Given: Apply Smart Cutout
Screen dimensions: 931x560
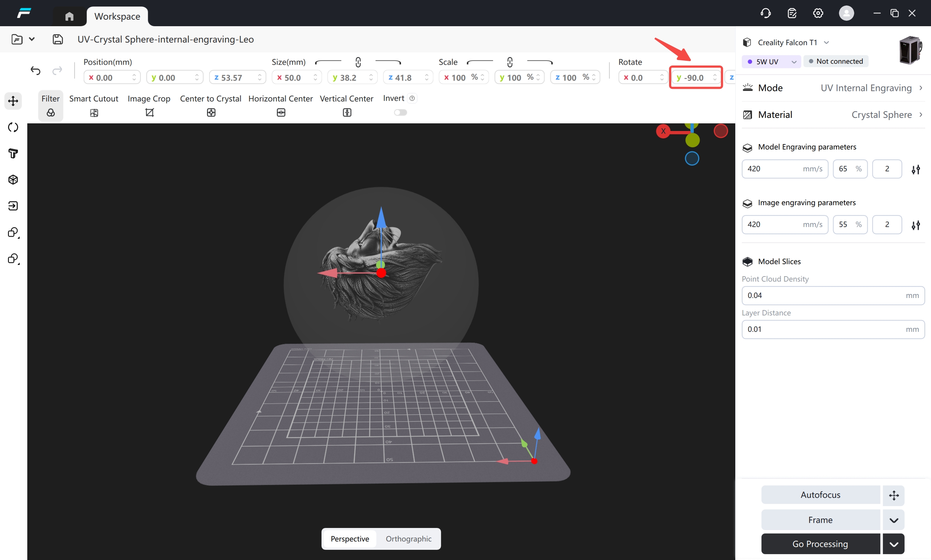Looking at the screenshot, I should 94,106.
